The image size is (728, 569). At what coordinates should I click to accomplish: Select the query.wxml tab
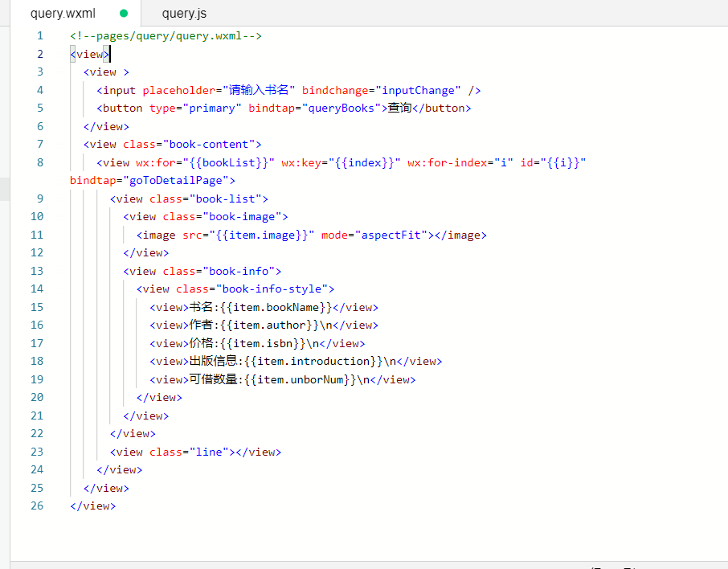pyautogui.click(x=63, y=13)
